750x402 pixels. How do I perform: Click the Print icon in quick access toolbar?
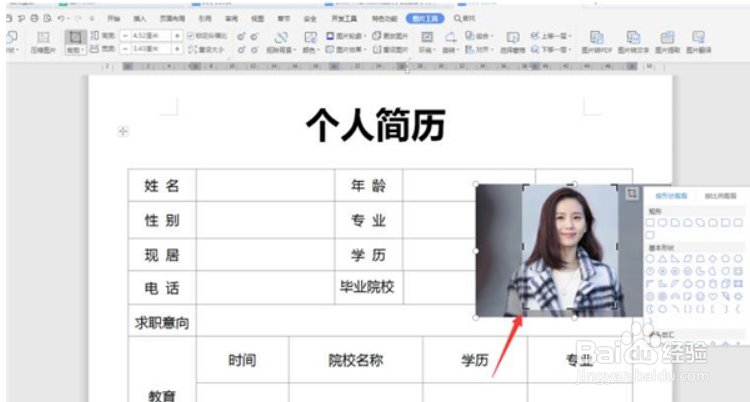pos(34,18)
